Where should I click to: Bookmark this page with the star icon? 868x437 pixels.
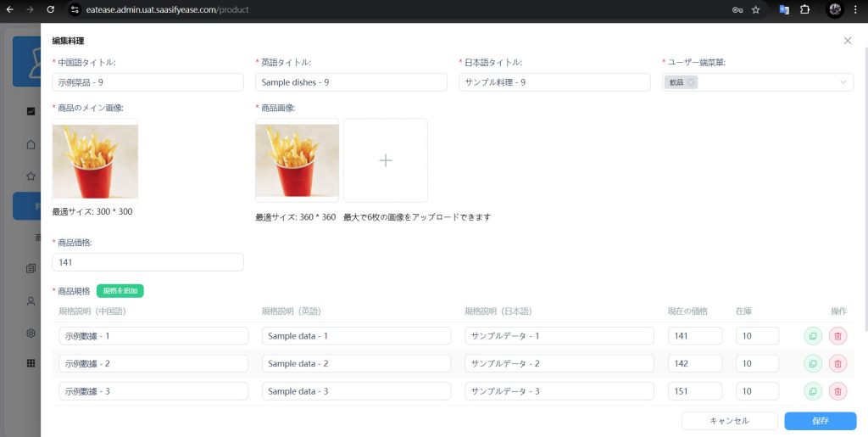[755, 9]
